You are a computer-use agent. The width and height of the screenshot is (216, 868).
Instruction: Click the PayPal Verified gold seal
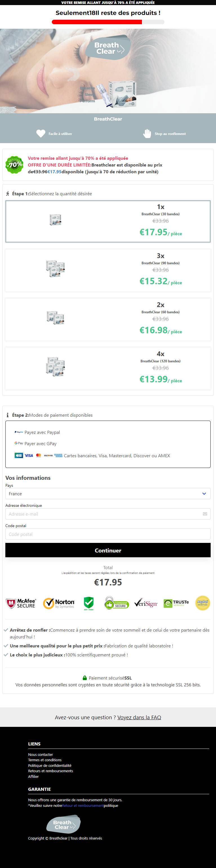click(202, 603)
